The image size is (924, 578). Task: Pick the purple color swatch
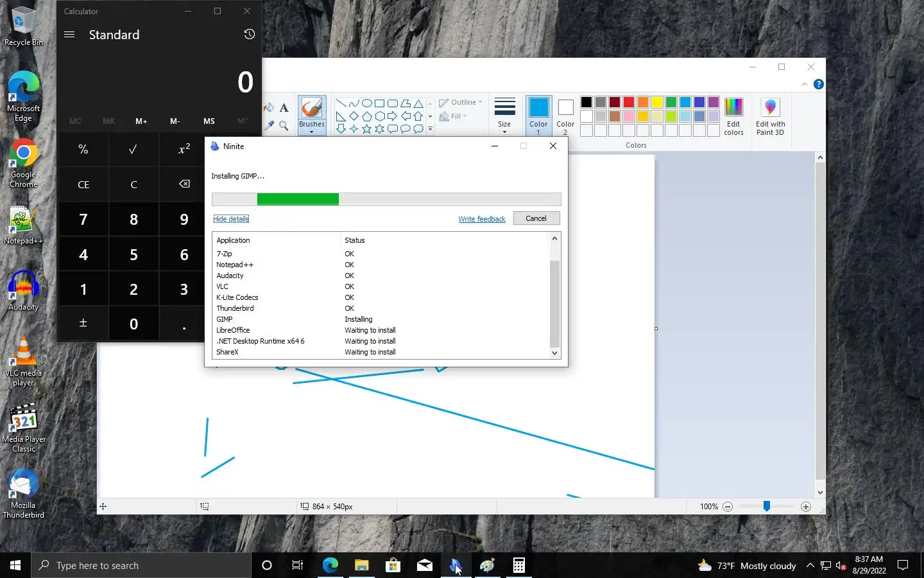click(714, 102)
